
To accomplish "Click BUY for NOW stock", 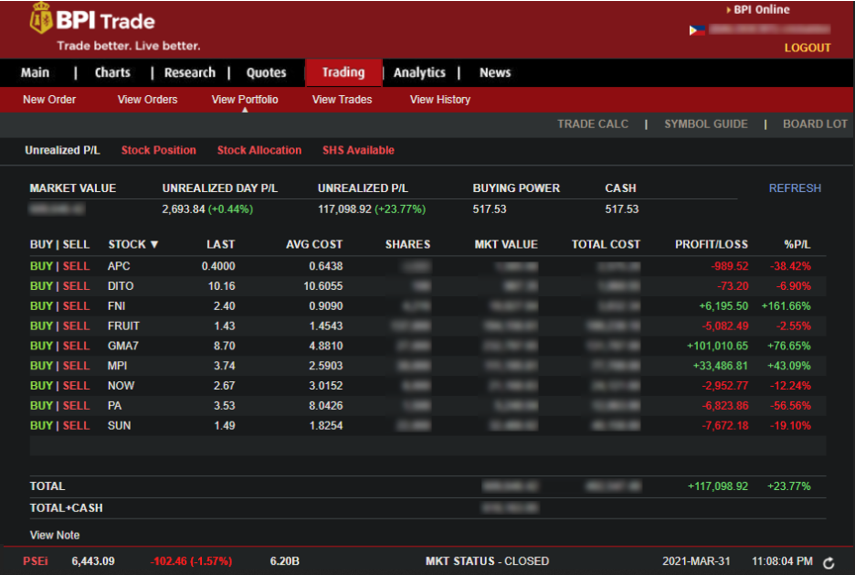I will coord(41,386).
